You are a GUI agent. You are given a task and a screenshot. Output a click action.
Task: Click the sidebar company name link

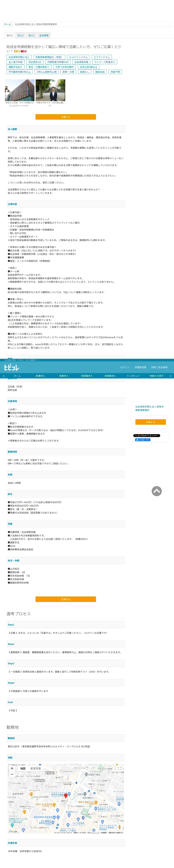[x=149, y=408]
